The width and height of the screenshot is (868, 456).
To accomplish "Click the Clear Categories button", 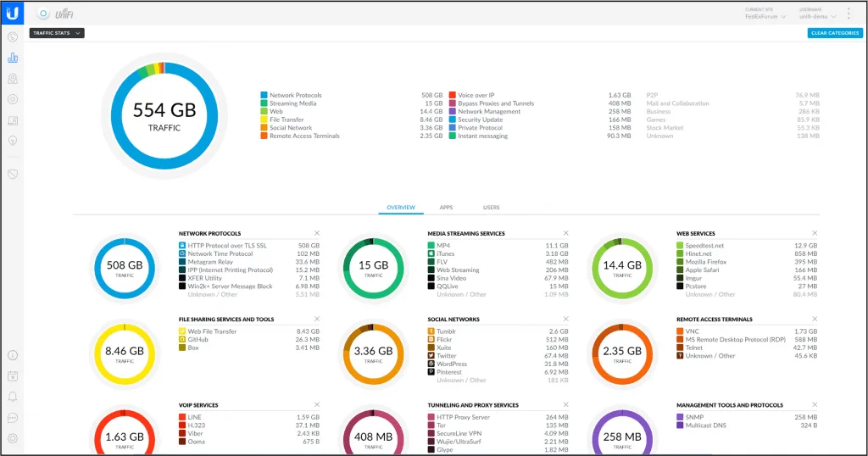I will [835, 33].
